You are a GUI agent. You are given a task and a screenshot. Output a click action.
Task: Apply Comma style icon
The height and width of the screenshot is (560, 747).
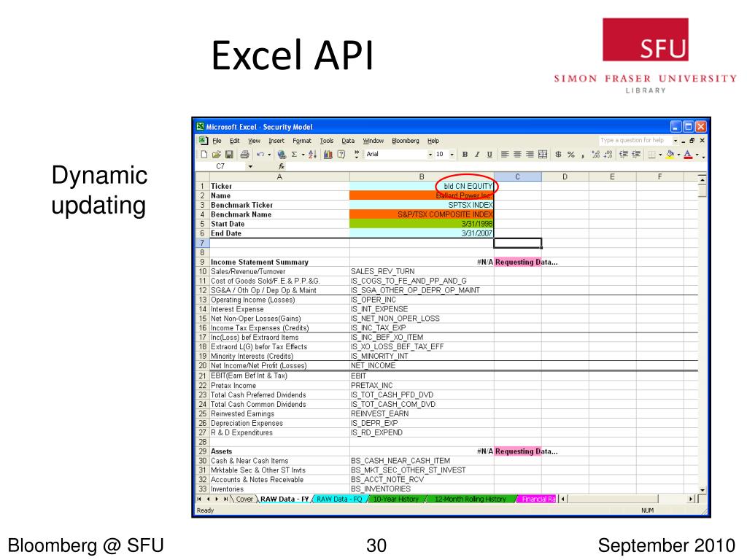click(583, 155)
